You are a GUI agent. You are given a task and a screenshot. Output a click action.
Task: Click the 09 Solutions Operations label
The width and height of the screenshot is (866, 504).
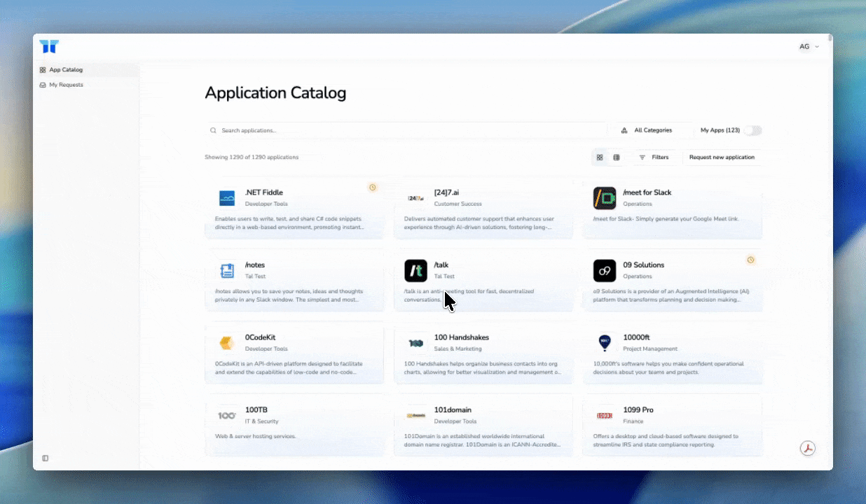click(638, 276)
